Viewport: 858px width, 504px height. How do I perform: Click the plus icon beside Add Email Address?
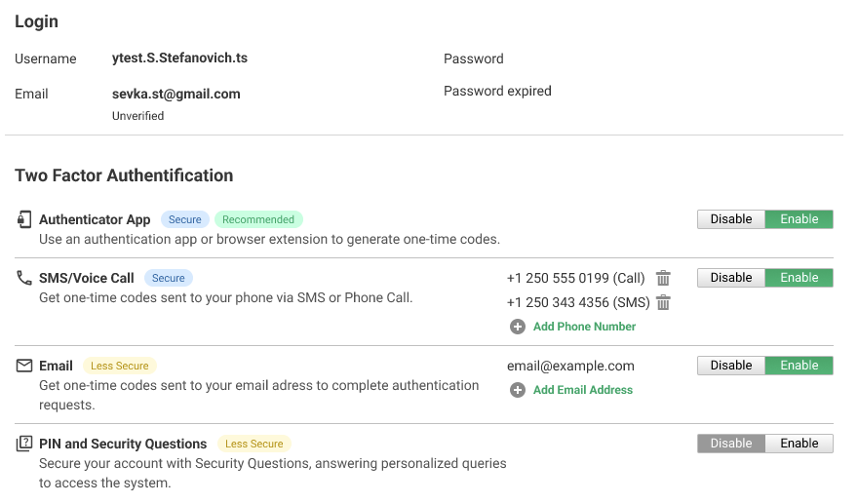tap(517, 390)
